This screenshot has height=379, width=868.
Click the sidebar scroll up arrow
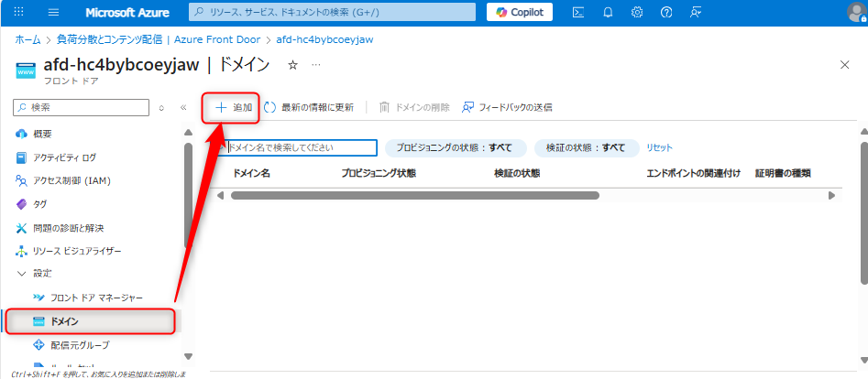[x=188, y=133]
